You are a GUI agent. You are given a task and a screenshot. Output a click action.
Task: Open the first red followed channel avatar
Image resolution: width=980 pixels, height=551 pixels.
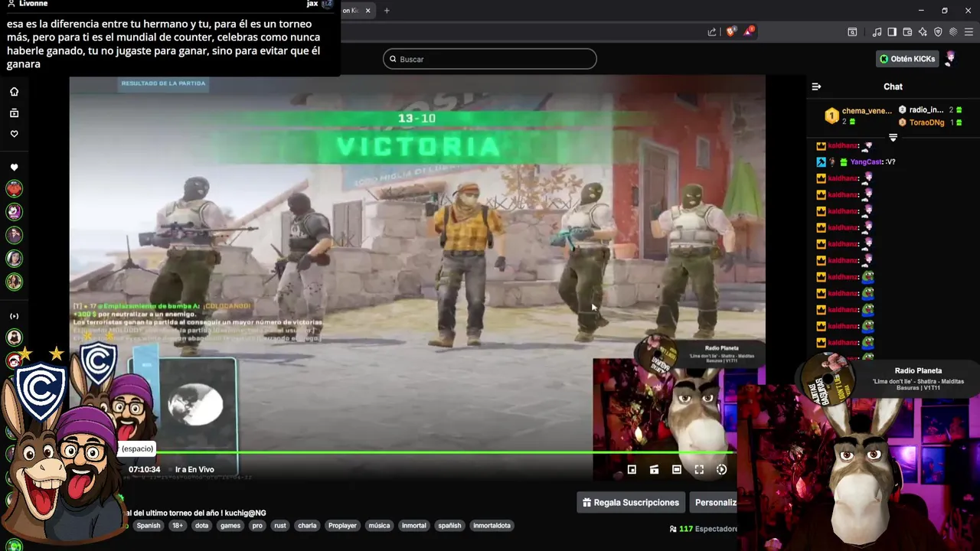(x=14, y=188)
